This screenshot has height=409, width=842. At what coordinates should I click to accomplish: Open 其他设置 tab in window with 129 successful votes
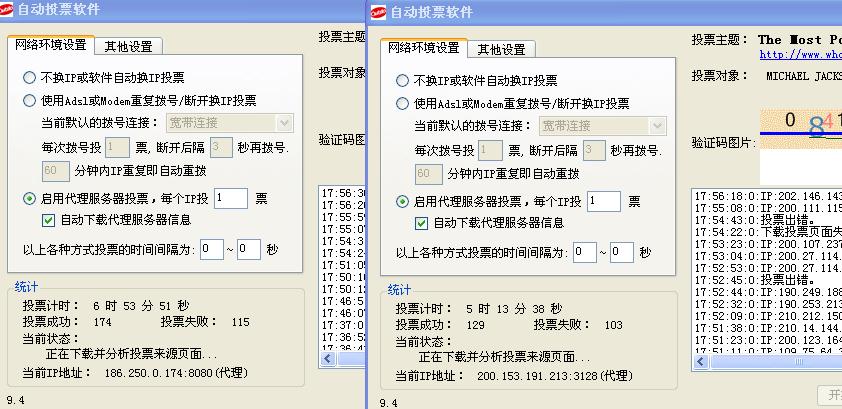(502, 49)
